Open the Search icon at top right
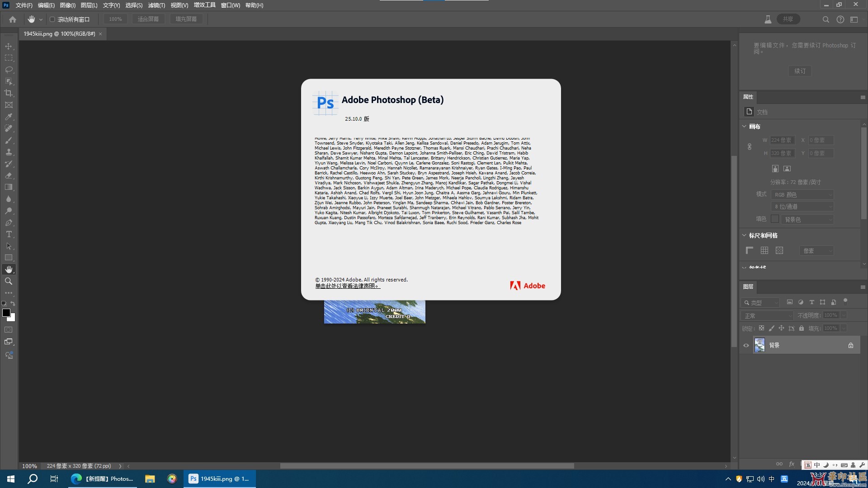Viewport: 868px width, 488px height. [826, 19]
